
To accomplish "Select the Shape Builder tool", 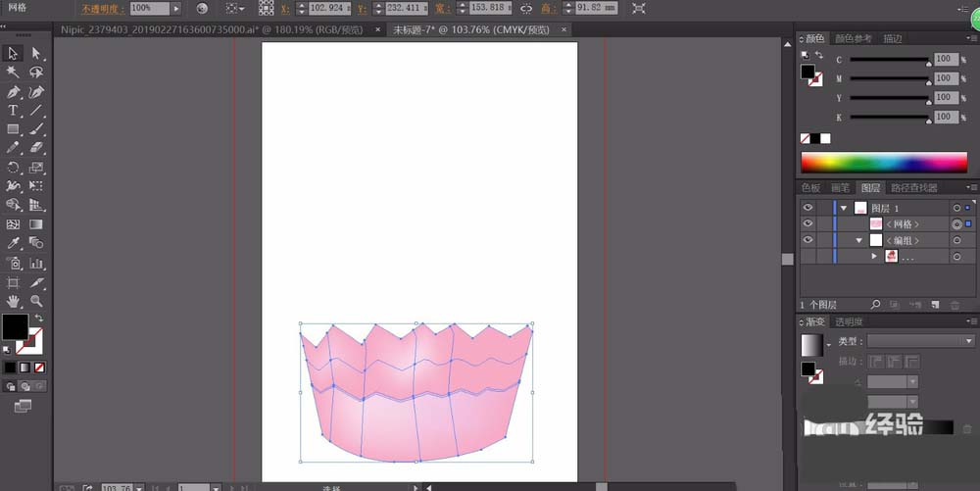I will point(13,205).
